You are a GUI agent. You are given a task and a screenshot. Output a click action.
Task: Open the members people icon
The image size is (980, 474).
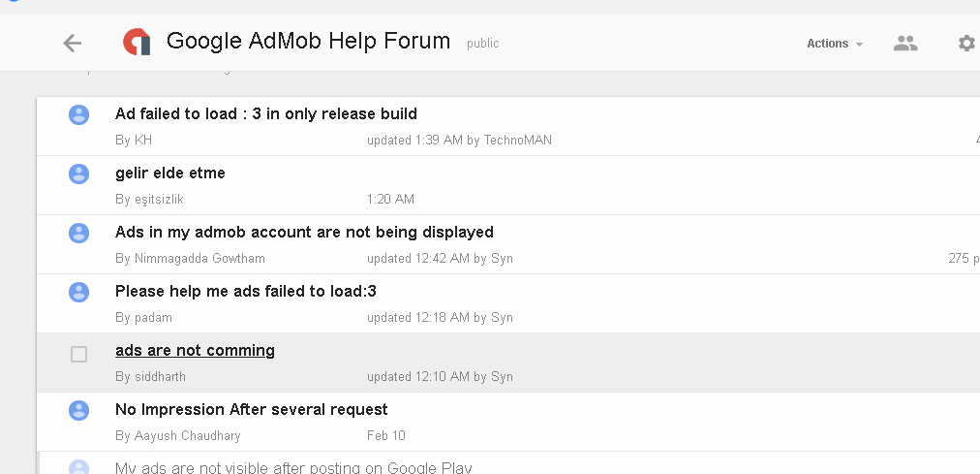[x=905, y=43]
